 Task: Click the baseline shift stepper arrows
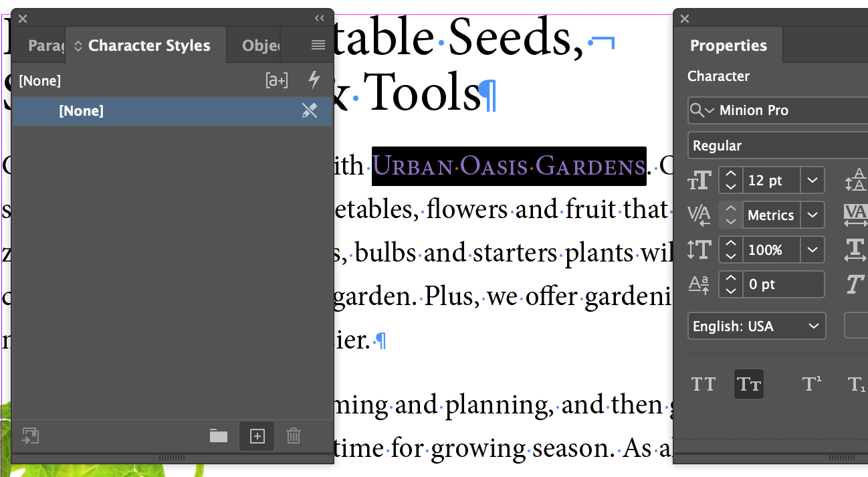731,284
